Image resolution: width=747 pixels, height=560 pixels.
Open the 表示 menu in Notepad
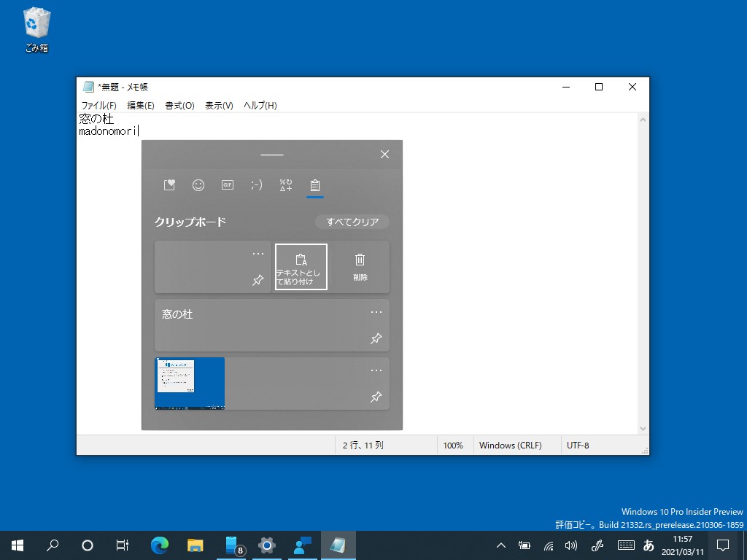point(218,105)
